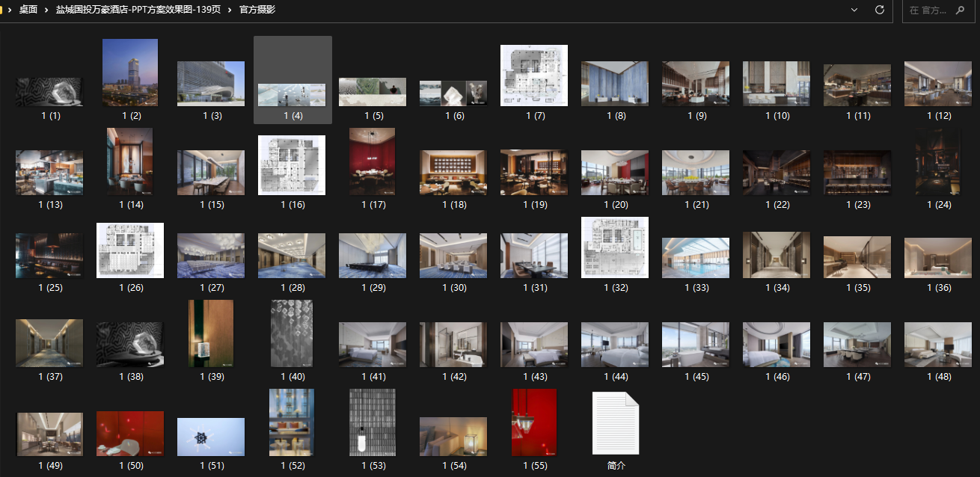Pick the red dining room image 1 (17)
Viewport: 980px width, 477px height.
pyautogui.click(x=373, y=161)
